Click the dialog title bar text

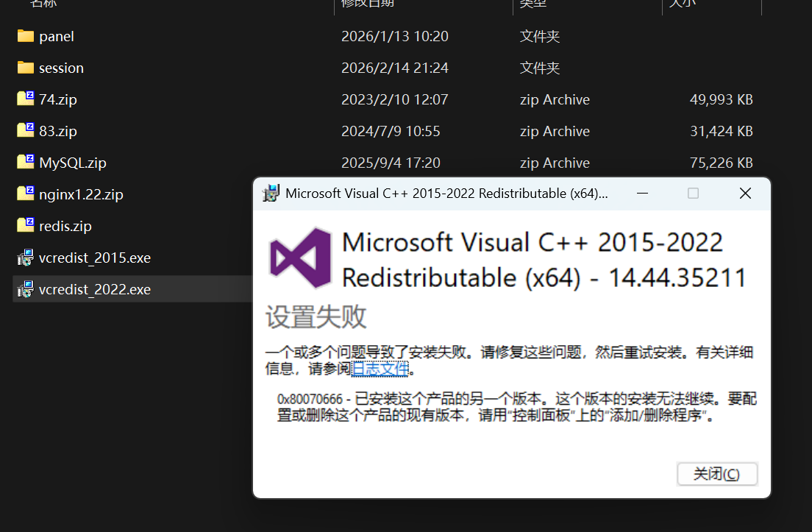446,194
